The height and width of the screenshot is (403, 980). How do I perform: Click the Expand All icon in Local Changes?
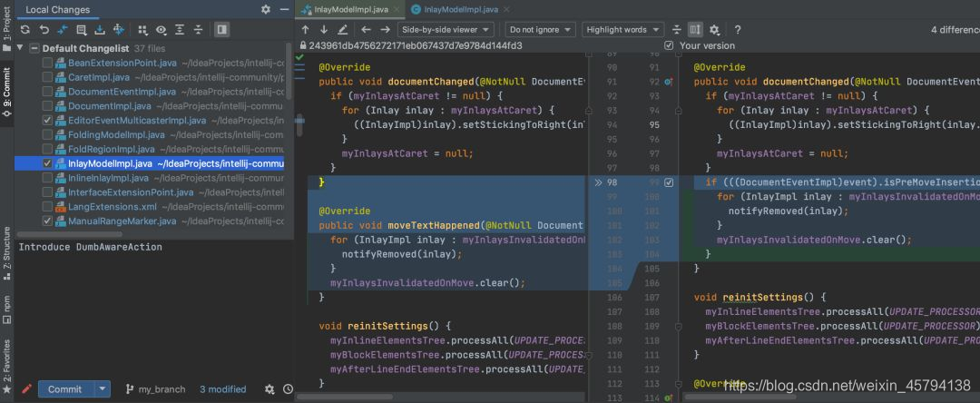click(x=180, y=29)
